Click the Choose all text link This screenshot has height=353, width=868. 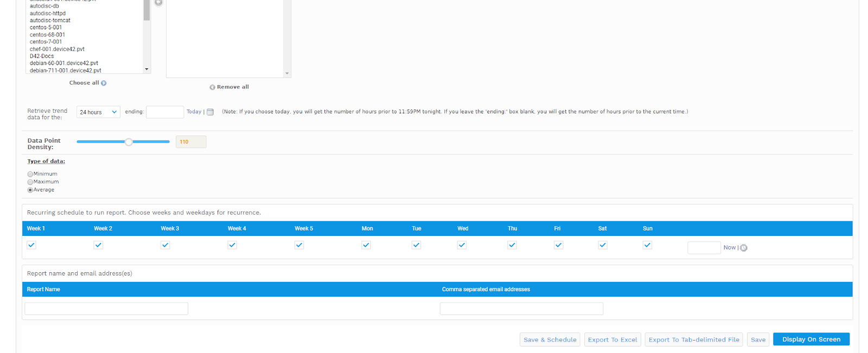84,83
